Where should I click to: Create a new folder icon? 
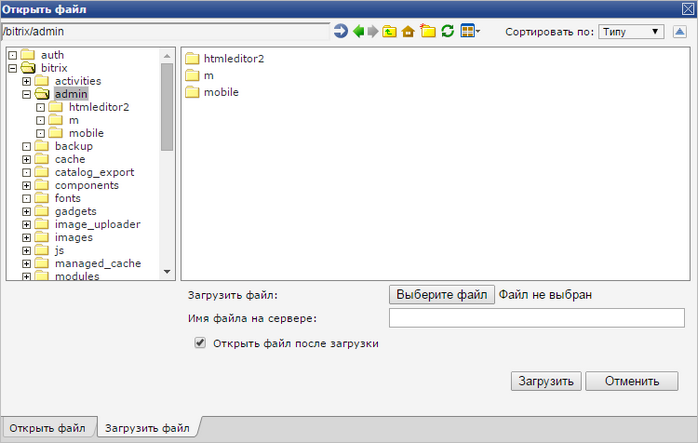coord(427,31)
